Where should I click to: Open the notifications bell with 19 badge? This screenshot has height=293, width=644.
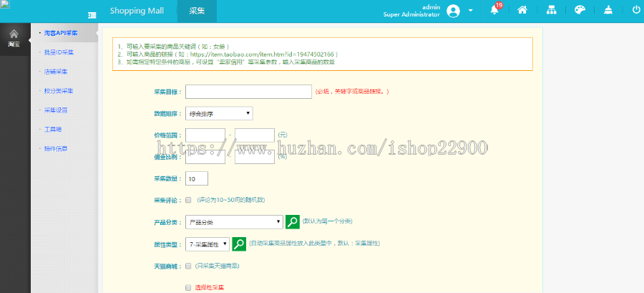(x=495, y=10)
